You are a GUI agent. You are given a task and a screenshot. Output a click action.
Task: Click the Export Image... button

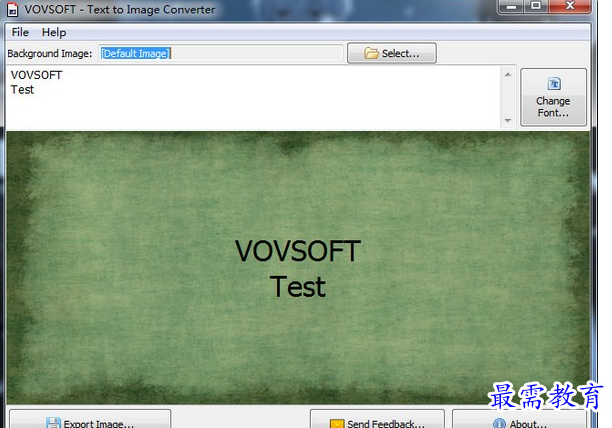pos(90,419)
